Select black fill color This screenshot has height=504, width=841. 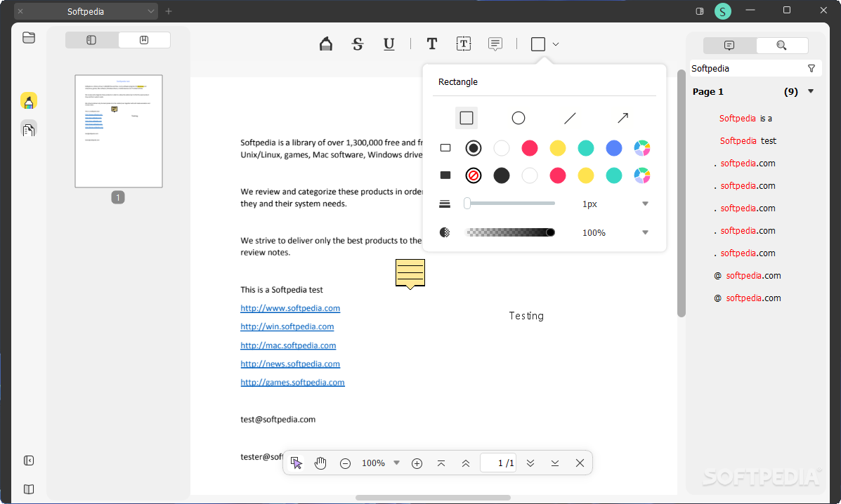(x=502, y=175)
